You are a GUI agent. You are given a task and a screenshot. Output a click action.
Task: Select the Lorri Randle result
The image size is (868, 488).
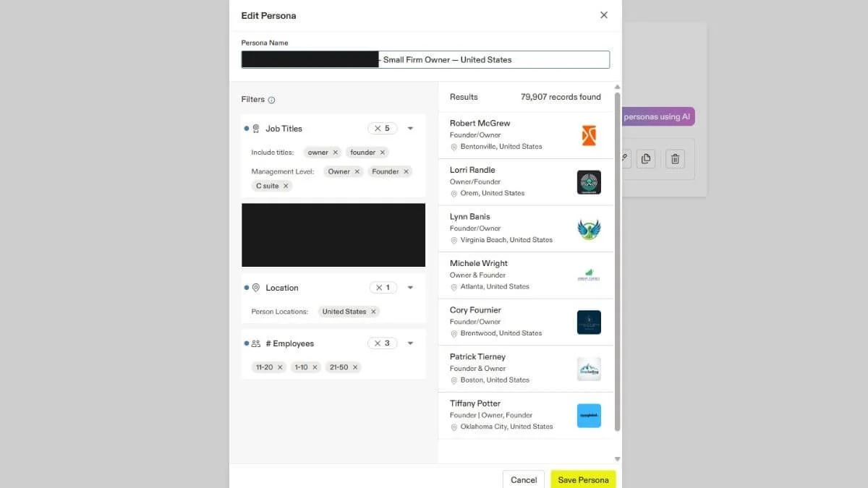tap(526, 182)
